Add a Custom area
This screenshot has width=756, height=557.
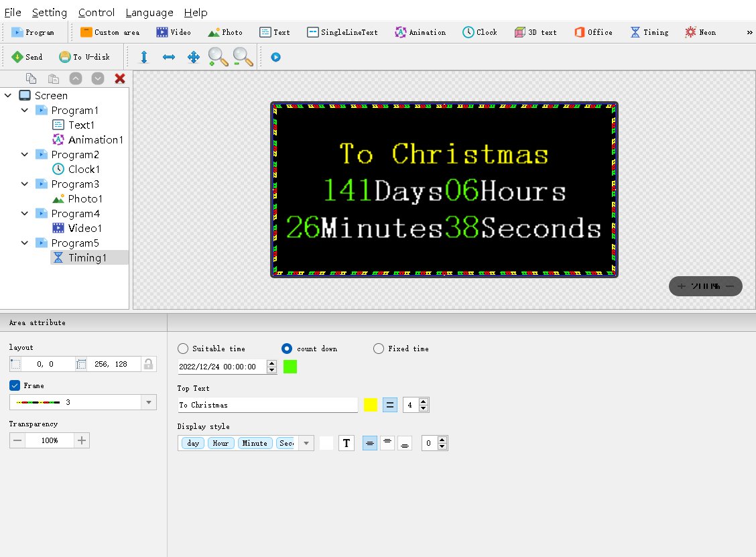coord(110,32)
